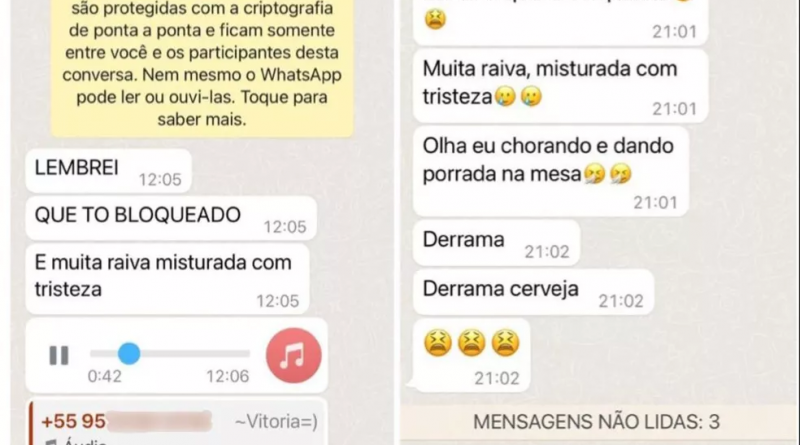This screenshot has width=800, height=445.
Task: Pause the playing audio message
Action: click(x=59, y=355)
